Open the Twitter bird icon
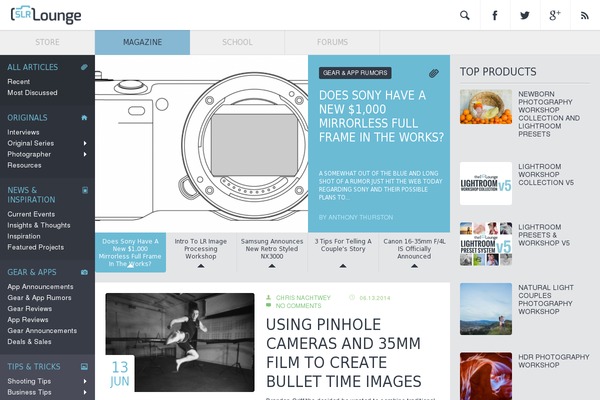Screen dimensions: 600x400 click(x=525, y=15)
